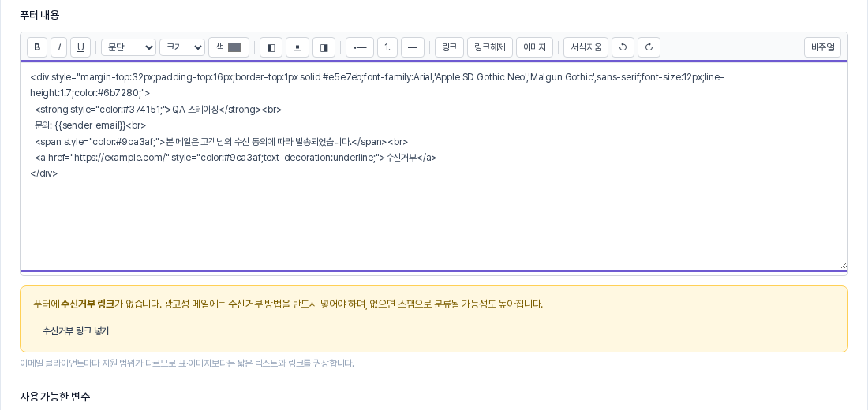
Task: Toggle bold formatting (B)
Action: click(x=37, y=47)
